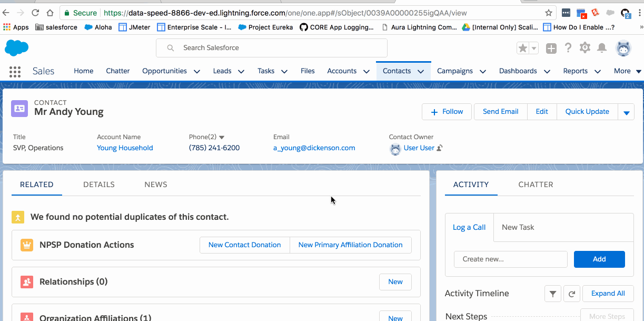
Task: Click the NPSP Donation Actions crown icon
Action: pos(27,245)
